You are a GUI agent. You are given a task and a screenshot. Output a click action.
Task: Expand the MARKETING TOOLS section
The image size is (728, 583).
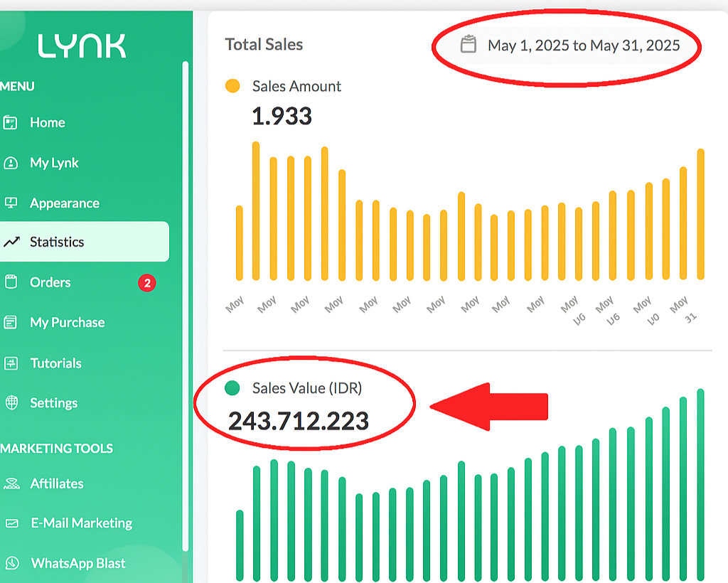click(57, 449)
